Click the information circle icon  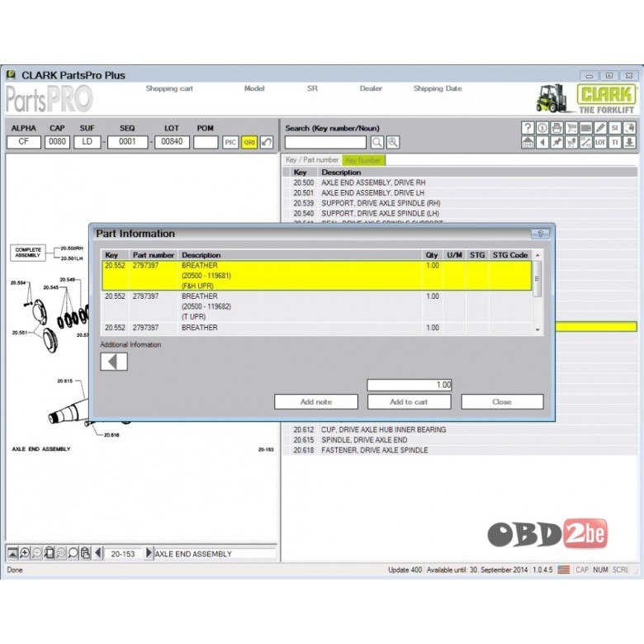pyautogui.click(x=542, y=128)
